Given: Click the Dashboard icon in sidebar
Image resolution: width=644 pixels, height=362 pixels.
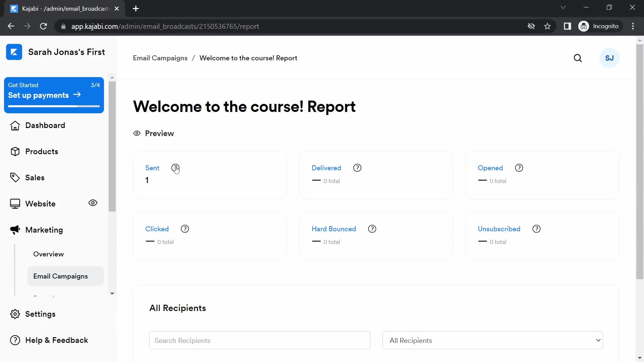Looking at the screenshot, I should click(15, 125).
